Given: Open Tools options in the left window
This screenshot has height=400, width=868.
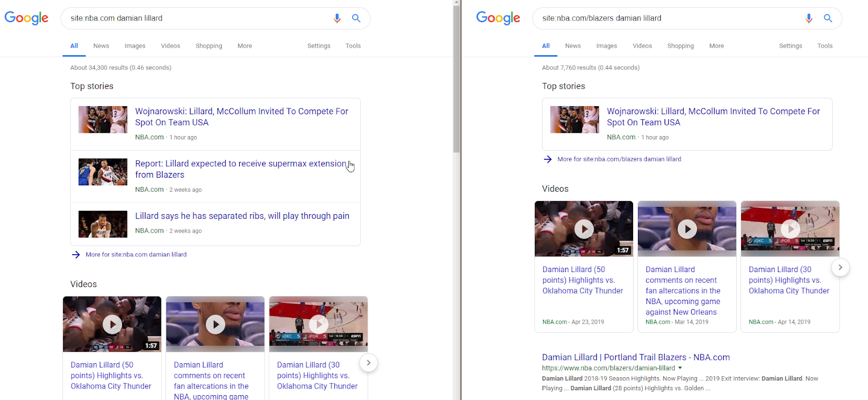Looking at the screenshot, I should (353, 46).
